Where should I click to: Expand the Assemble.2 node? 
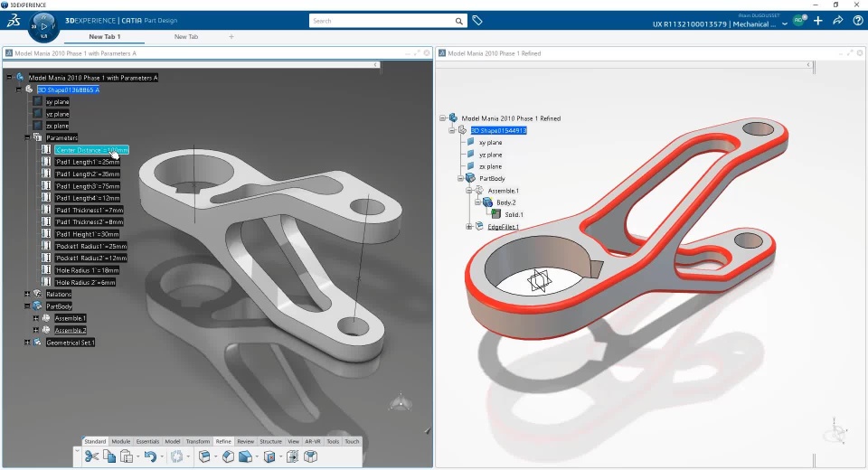[x=36, y=330]
